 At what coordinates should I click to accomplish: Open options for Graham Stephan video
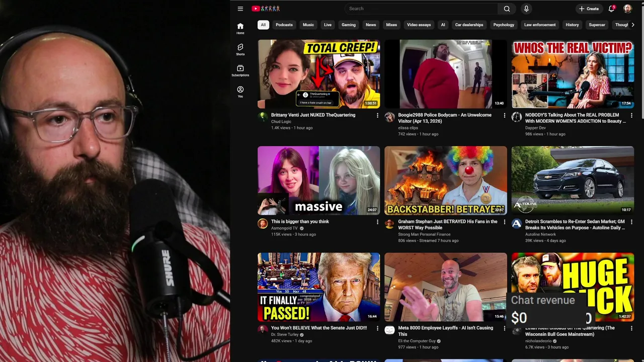505,222
